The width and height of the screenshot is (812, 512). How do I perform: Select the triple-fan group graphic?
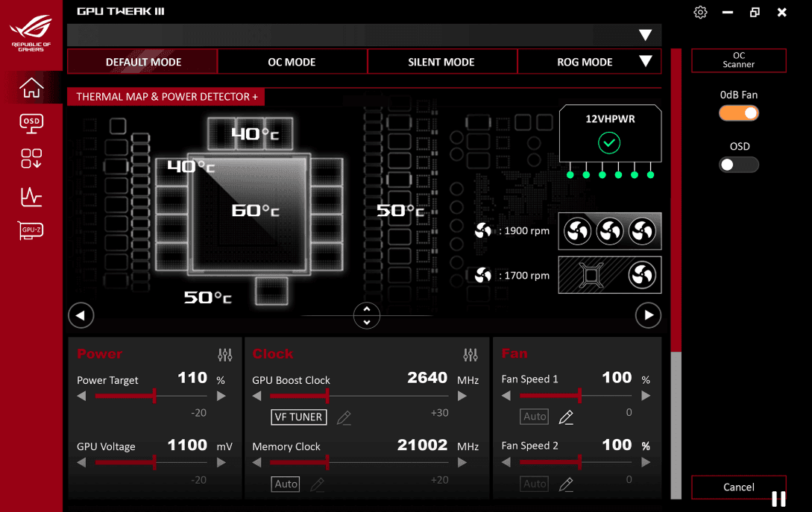pyautogui.click(x=609, y=231)
